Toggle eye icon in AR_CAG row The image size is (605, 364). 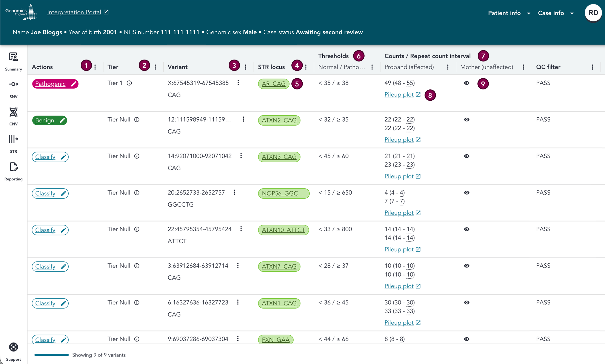(x=467, y=83)
